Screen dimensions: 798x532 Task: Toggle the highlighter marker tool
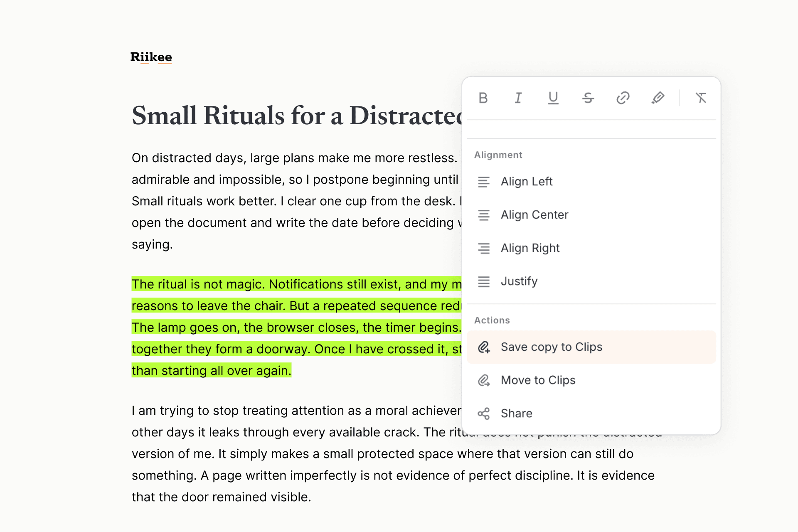pos(658,98)
